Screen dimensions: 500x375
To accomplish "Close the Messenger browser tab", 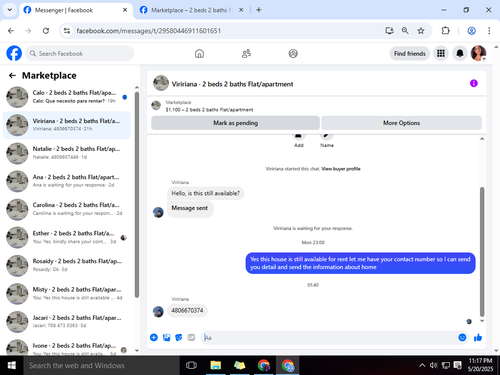I will pos(125,10).
